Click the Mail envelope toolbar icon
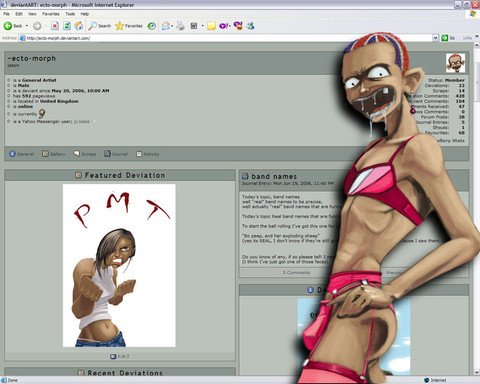This screenshot has height=384, width=480. [165, 26]
